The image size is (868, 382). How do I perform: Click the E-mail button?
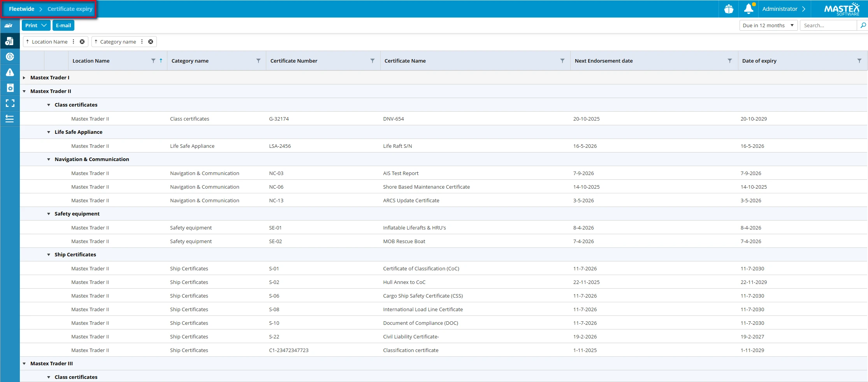pyautogui.click(x=63, y=25)
